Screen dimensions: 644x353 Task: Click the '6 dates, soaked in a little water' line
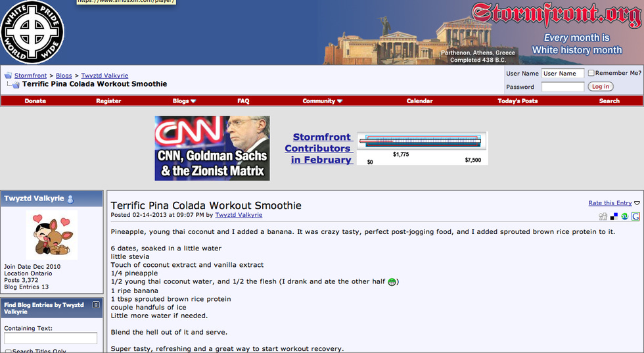pos(166,248)
